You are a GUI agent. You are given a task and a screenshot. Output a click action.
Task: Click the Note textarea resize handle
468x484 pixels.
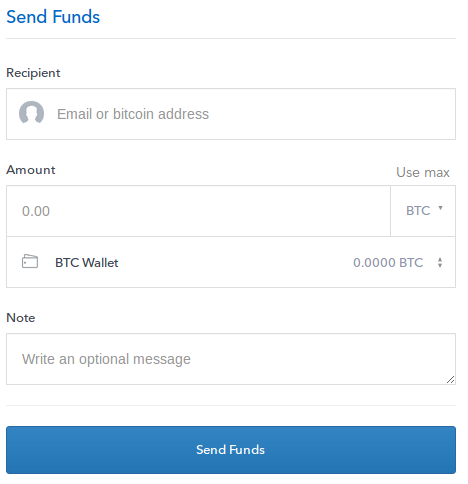[x=450, y=379]
